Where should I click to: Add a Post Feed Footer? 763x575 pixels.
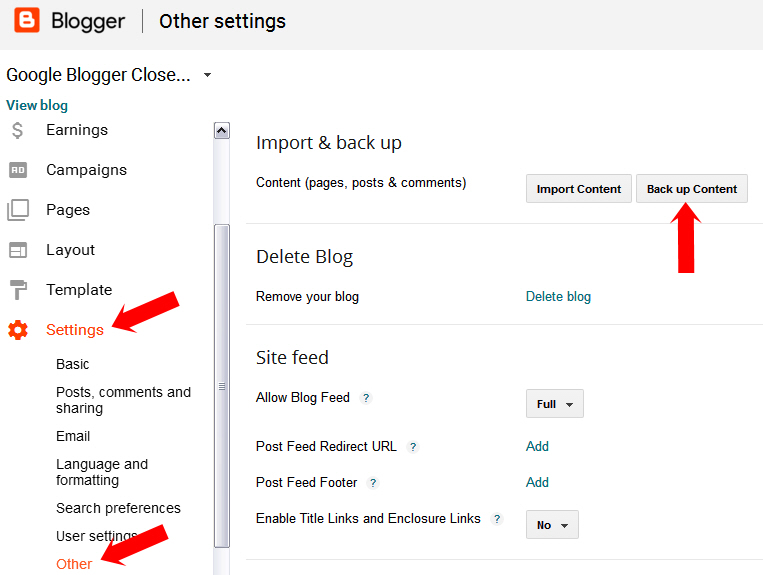(537, 482)
